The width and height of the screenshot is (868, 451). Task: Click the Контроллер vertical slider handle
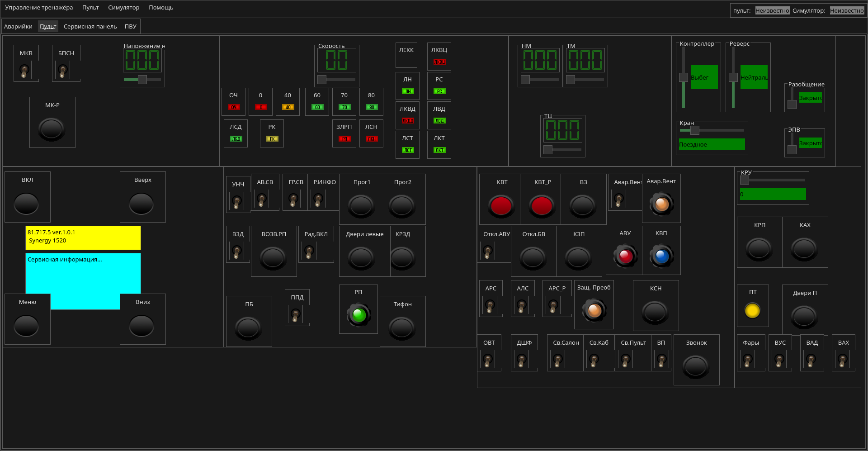pyautogui.click(x=684, y=77)
